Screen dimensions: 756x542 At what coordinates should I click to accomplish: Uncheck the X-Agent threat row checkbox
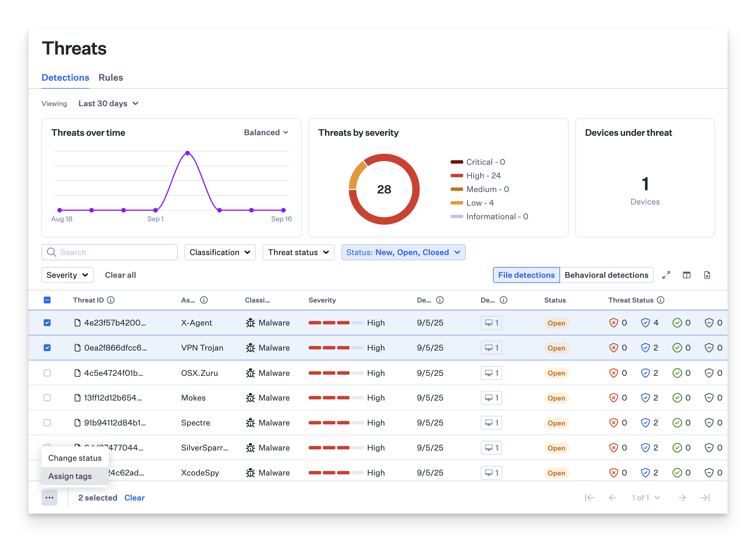pyautogui.click(x=47, y=323)
